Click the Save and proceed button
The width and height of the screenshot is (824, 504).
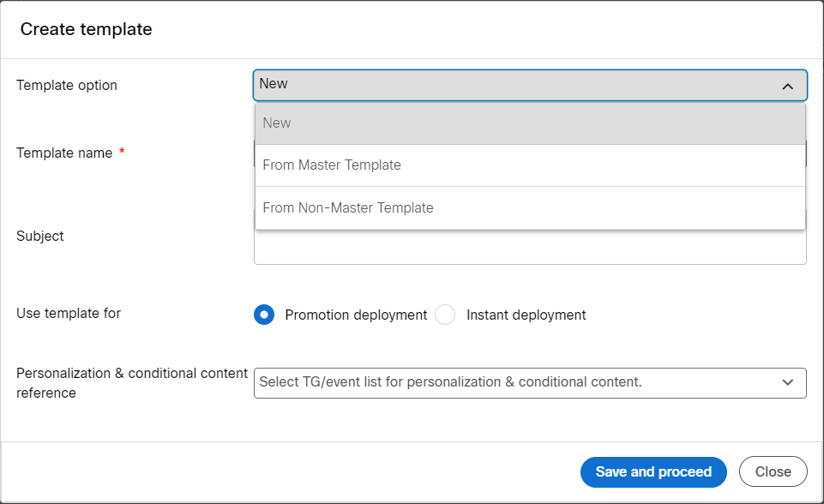coord(653,472)
